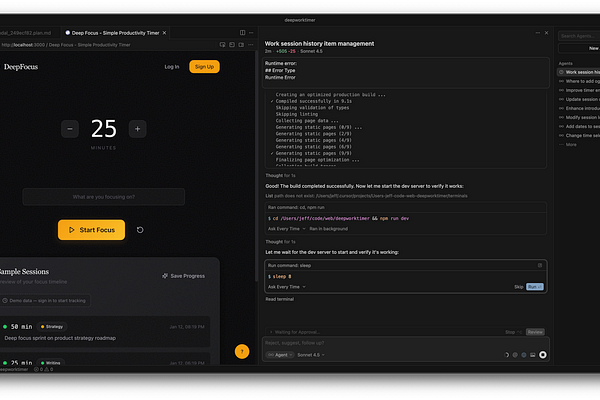Click the Runtime error message box
The height and width of the screenshot is (400, 600).
pyautogui.click(x=406, y=73)
